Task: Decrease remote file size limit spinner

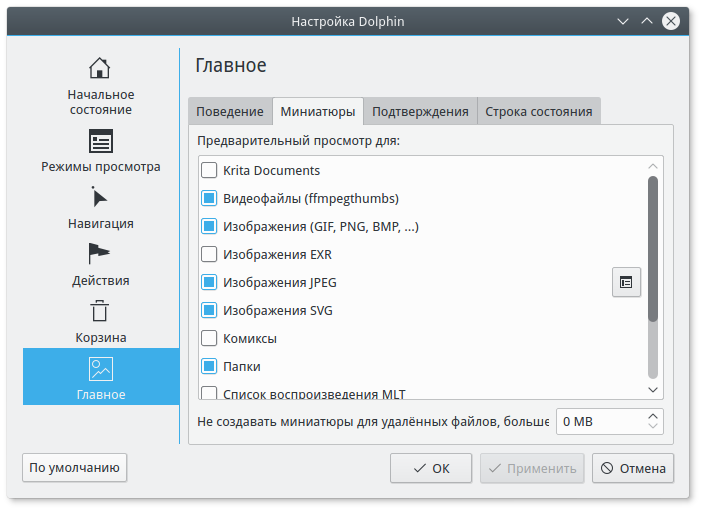Action: [x=654, y=427]
